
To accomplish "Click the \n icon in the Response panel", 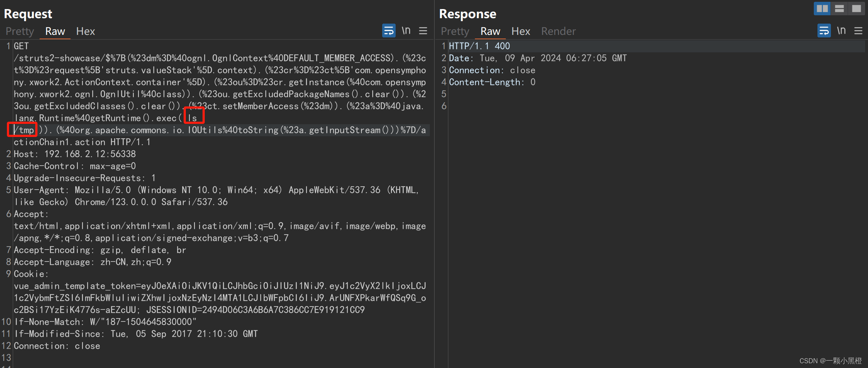I will tap(842, 31).
